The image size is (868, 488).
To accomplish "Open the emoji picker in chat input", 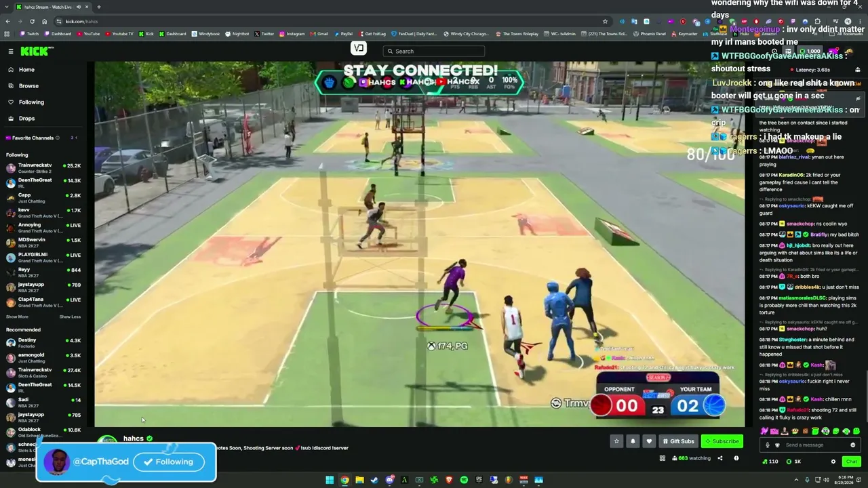I will 853,445.
